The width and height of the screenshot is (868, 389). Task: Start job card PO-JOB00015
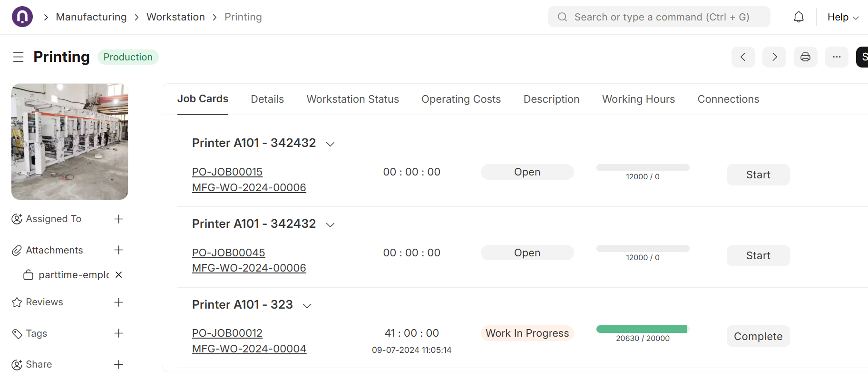pyautogui.click(x=758, y=175)
